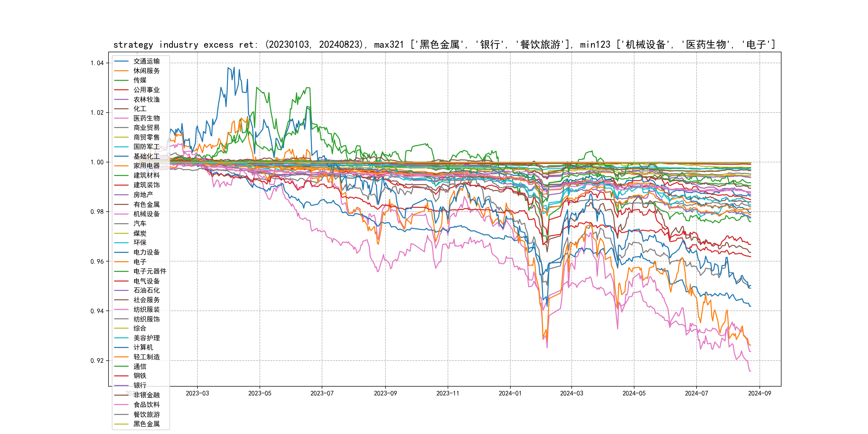
Task: Select the 计算机 legend entry
Action: [143, 347]
